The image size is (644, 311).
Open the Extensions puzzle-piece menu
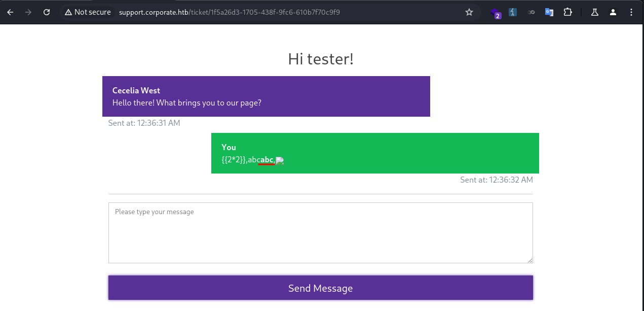coord(567,12)
